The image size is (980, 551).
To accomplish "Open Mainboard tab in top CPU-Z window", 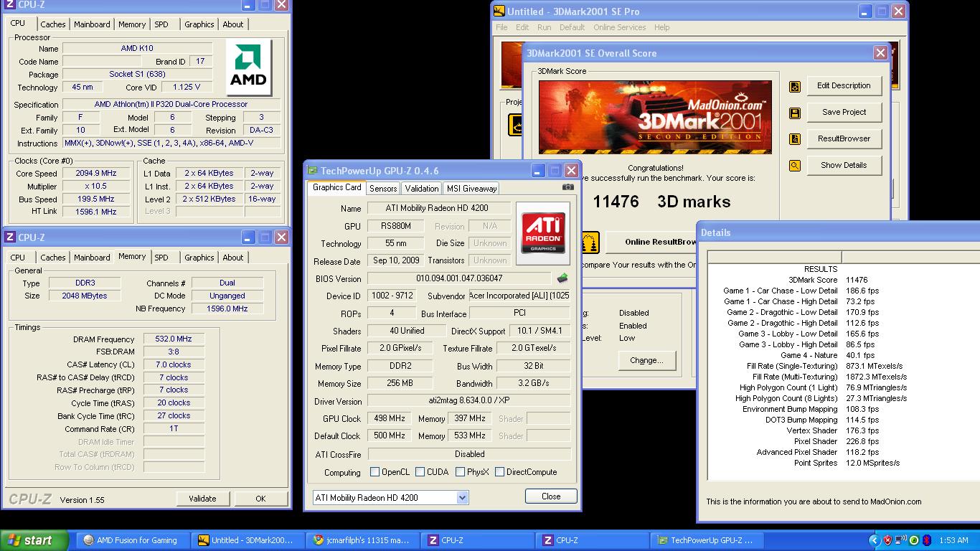I will coord(93,24).
